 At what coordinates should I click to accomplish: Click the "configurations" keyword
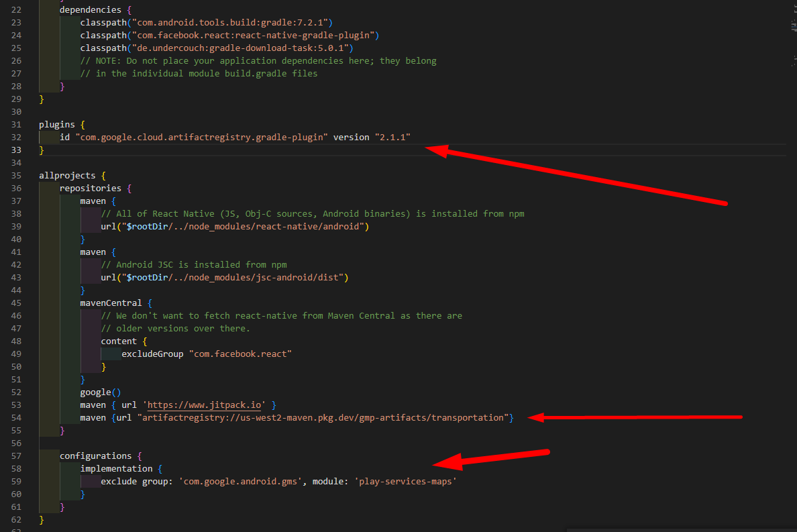pyautogui.click(x=96, y=456)
